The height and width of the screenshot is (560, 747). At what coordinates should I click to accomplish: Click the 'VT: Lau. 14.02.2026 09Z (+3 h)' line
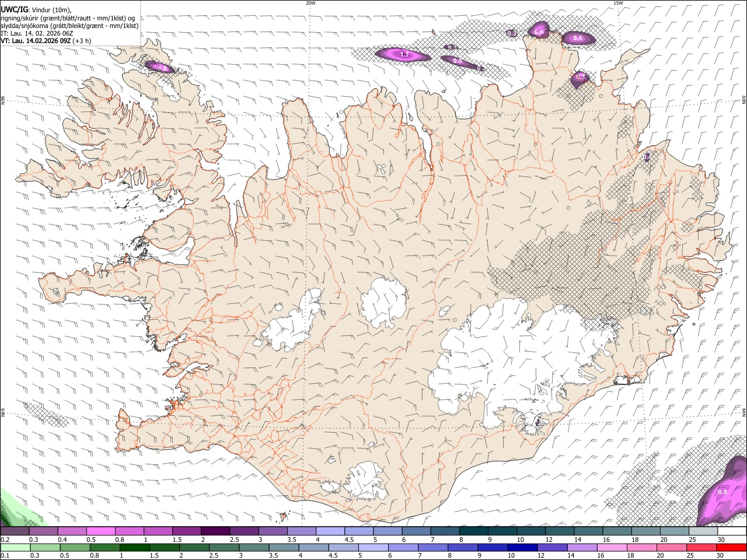coord(46,41)
